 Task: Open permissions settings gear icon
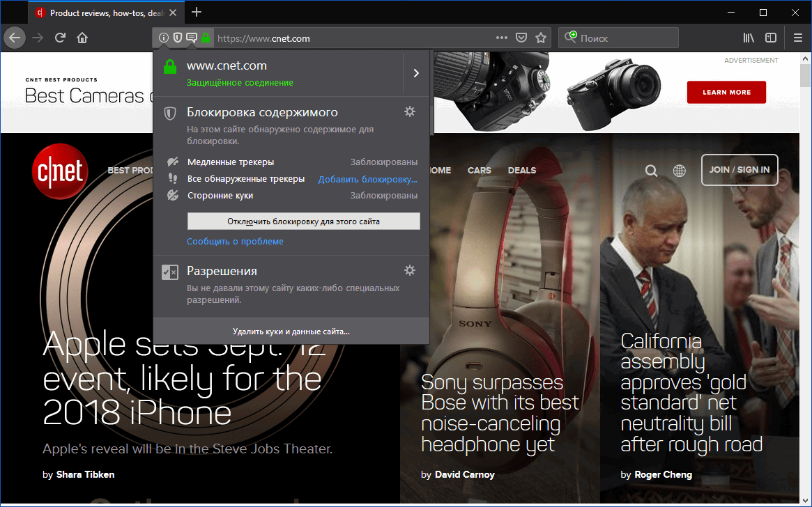[x=410, y=270]
